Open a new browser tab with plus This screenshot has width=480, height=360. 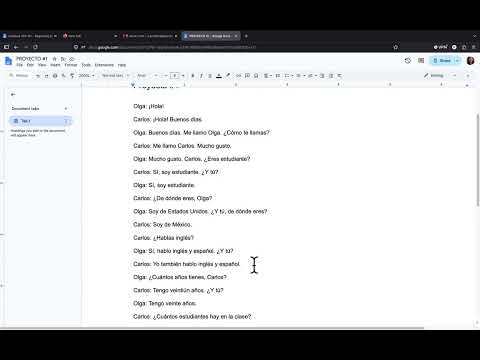click(x=246, y=36)
